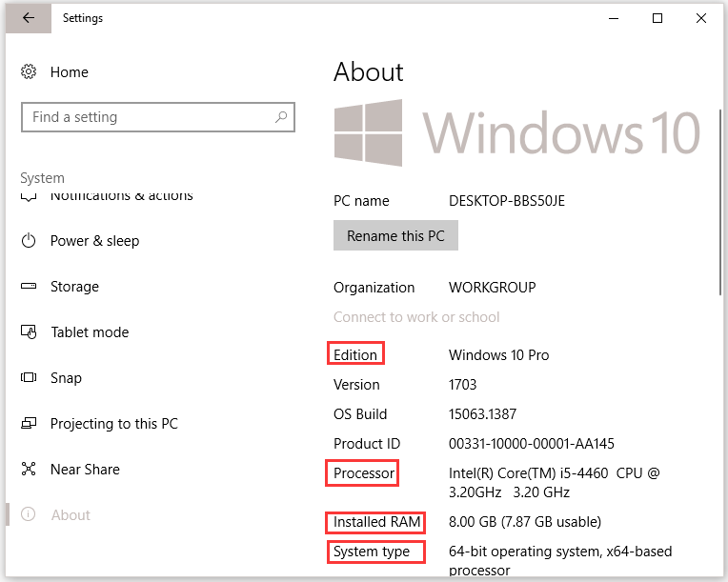This screenshot has height=582, width=728.
Task: Click the Product ID label
Action: (x=367, y=444)
